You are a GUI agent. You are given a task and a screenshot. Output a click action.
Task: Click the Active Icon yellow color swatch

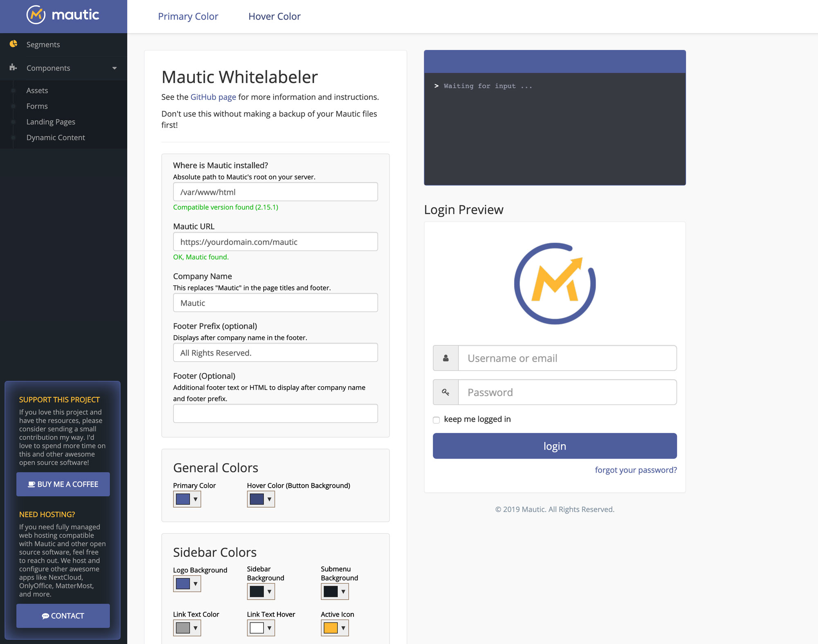click(x=330, y=628)
